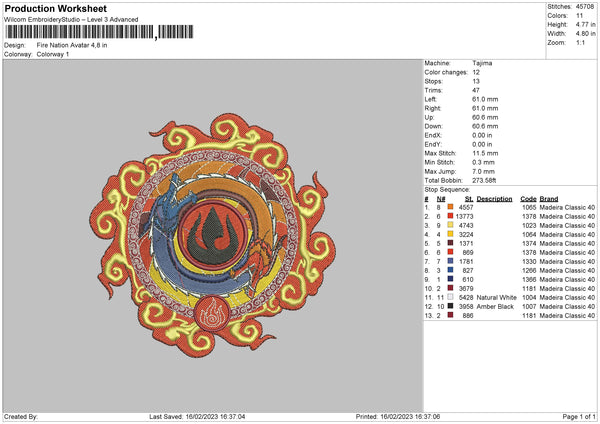The height and width of the screenshot is (424, 600).
Task: Select the Total Bobbin value '273.58ft'
Action: coord(484,180)
